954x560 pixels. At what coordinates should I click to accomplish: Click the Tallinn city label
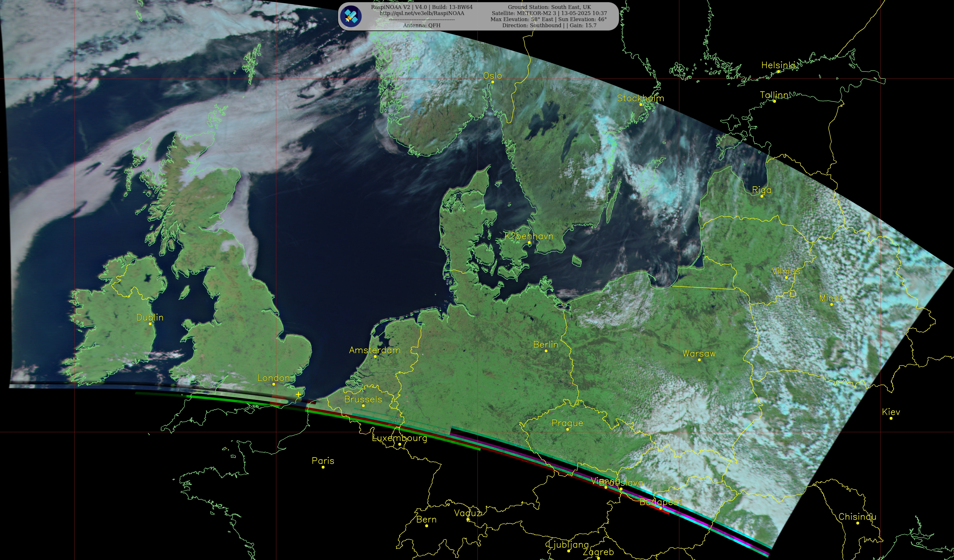click(x=774, y=95)
